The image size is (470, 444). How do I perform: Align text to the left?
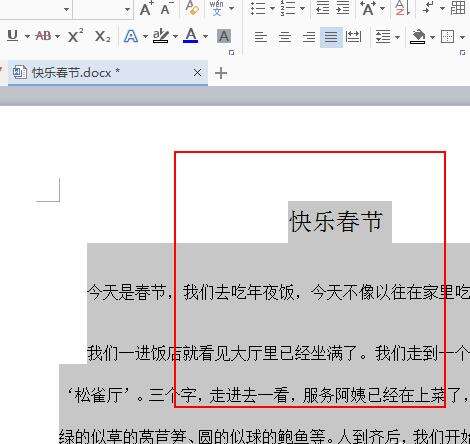(x=261, y=37)
